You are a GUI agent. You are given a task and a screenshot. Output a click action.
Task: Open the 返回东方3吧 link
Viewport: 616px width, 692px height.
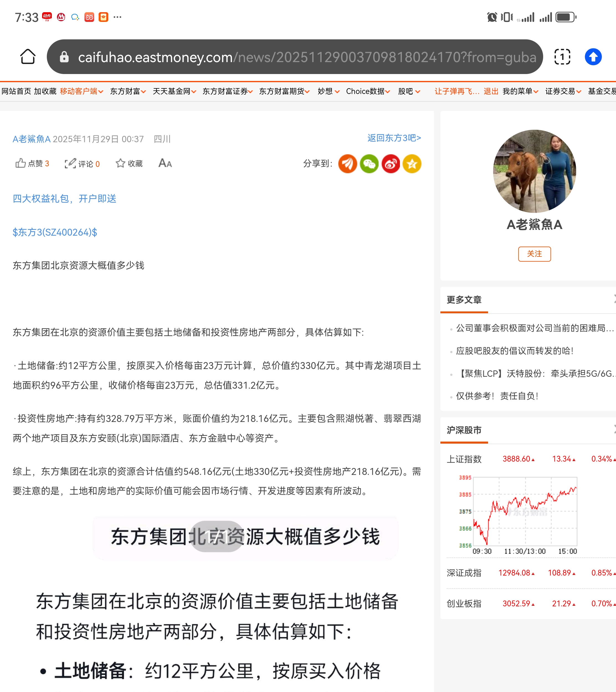(394, 138)
